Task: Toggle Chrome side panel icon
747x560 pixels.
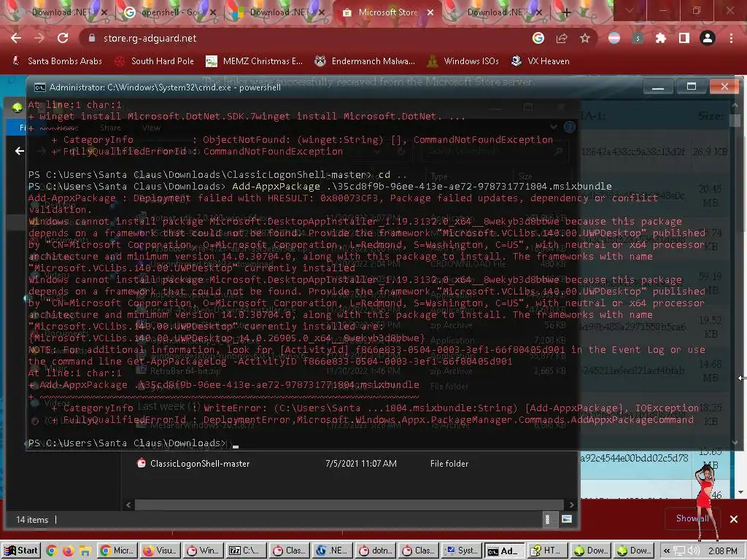Action: click(x=684, y=38)
